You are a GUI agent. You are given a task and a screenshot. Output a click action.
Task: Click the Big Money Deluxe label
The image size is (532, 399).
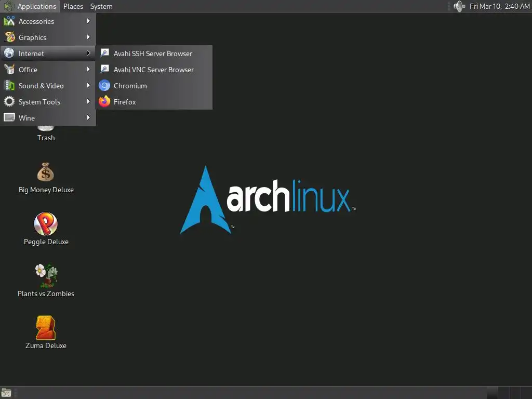click(x=46, y=190)
